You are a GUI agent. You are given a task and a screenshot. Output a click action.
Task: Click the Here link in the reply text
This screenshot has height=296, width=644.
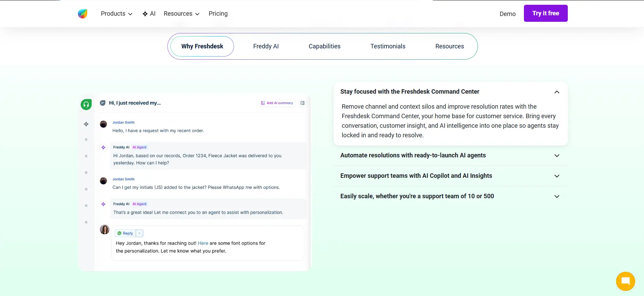pos(203,243)
